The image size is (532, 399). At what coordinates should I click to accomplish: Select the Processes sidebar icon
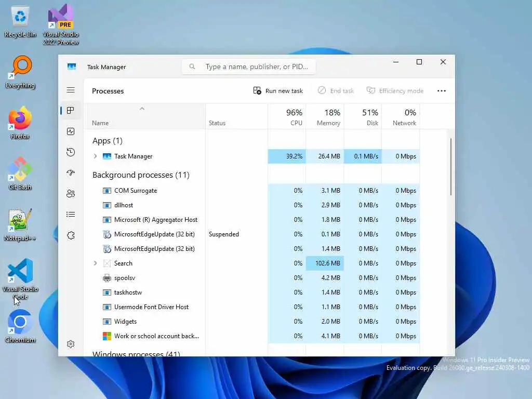(x=71, y=111)
